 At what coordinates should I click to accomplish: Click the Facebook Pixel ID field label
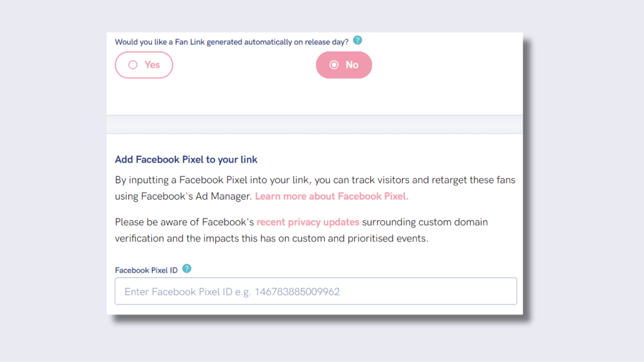click(147, 270)
